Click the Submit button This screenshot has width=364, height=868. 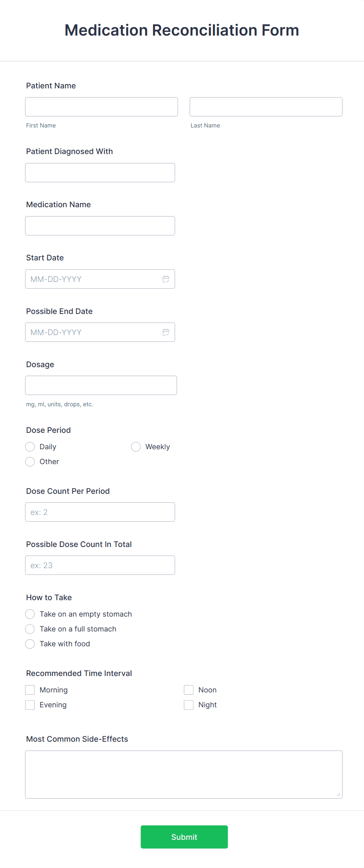tap(184, 837)
